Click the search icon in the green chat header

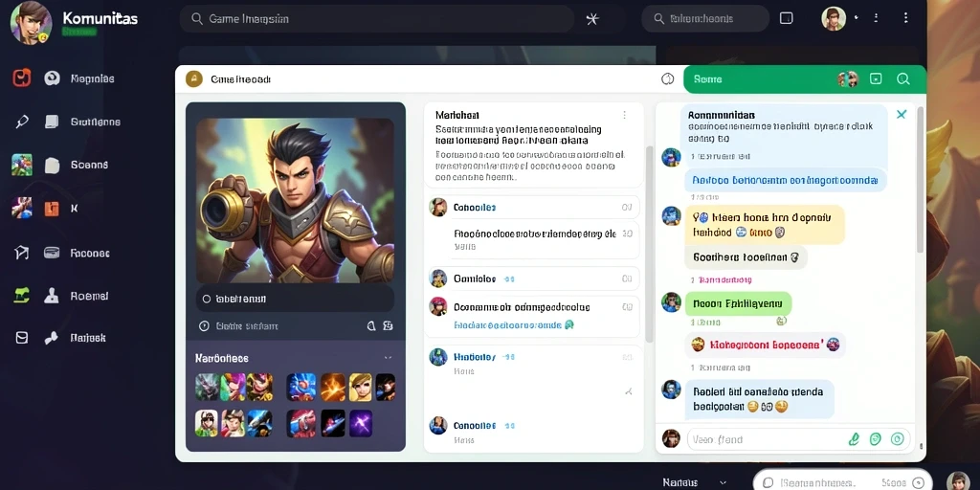coord(903,79)
